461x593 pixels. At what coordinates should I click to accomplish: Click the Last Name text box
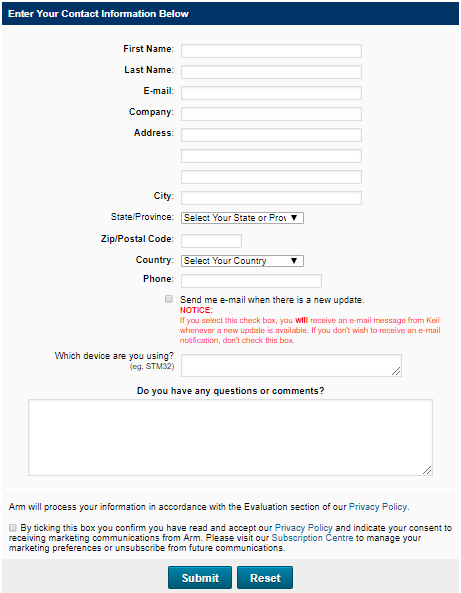(x=271, y=72)
